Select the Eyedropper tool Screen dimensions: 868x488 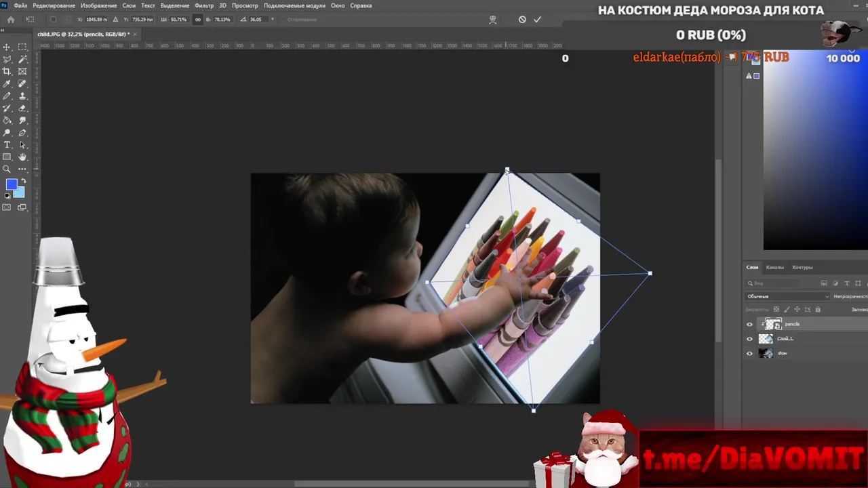(x=7, y=83)
